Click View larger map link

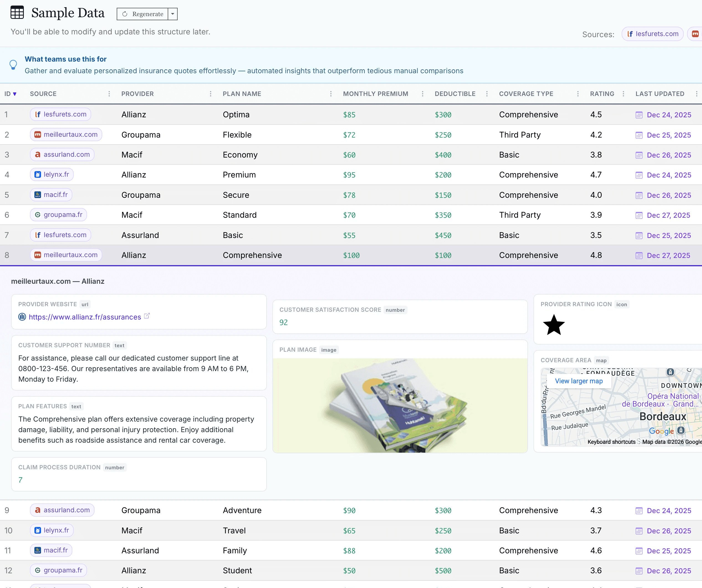click(579, 381)
